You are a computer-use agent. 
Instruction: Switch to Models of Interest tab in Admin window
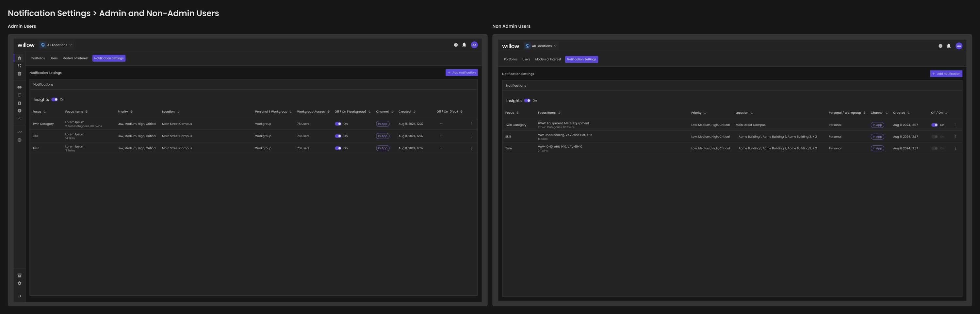75,58
